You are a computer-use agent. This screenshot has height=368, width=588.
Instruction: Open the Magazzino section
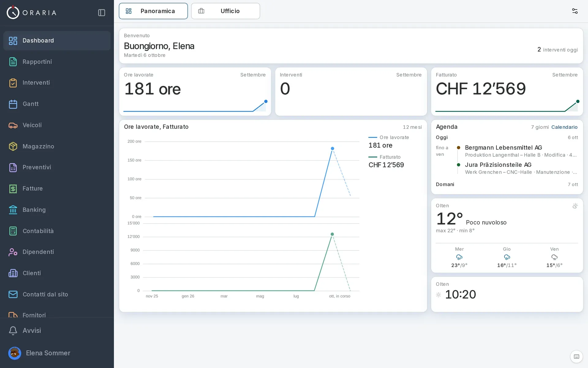point(57,146)
